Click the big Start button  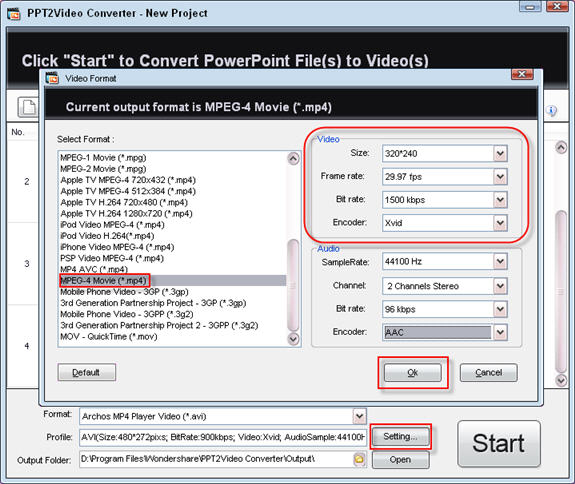[x=499, y=443]
